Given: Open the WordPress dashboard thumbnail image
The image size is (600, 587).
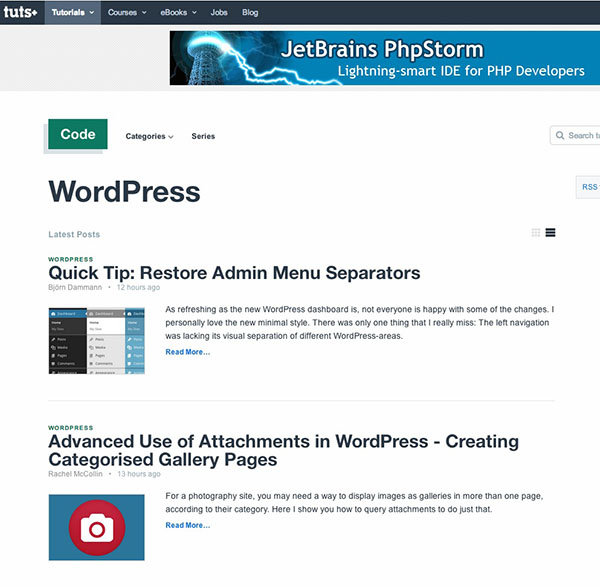Looking at the screenshot, I should [96, 341].
